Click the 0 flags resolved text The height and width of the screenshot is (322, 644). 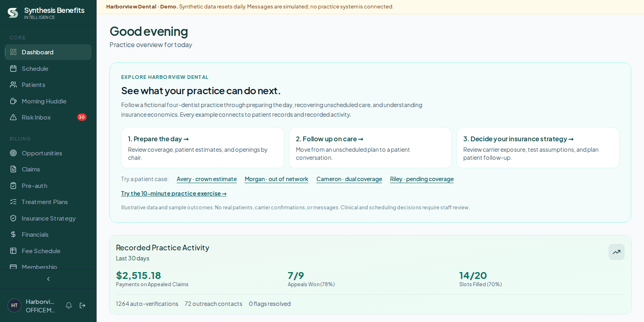pyautogui.click(x=270, y=304)
